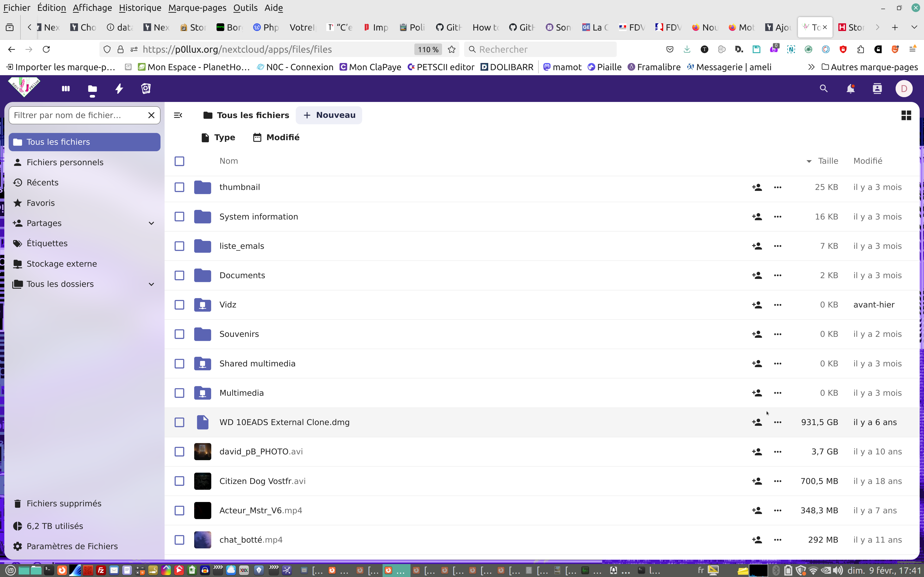Open three-dot actions menu for Vidz folder
The image size is (924, 577).
pyautogui.click(x=777, y=305)
